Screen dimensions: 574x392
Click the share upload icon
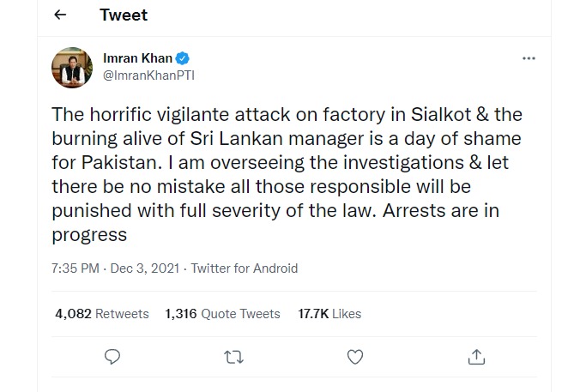(477, 357)
